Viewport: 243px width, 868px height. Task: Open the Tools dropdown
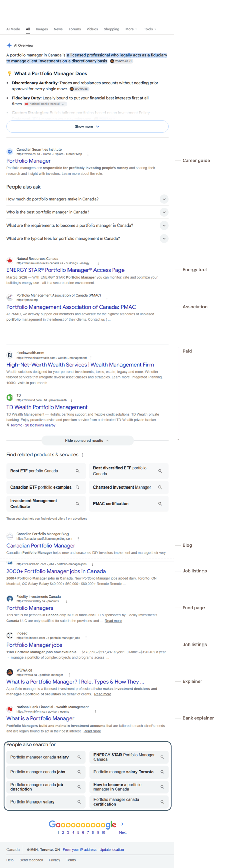150,29
